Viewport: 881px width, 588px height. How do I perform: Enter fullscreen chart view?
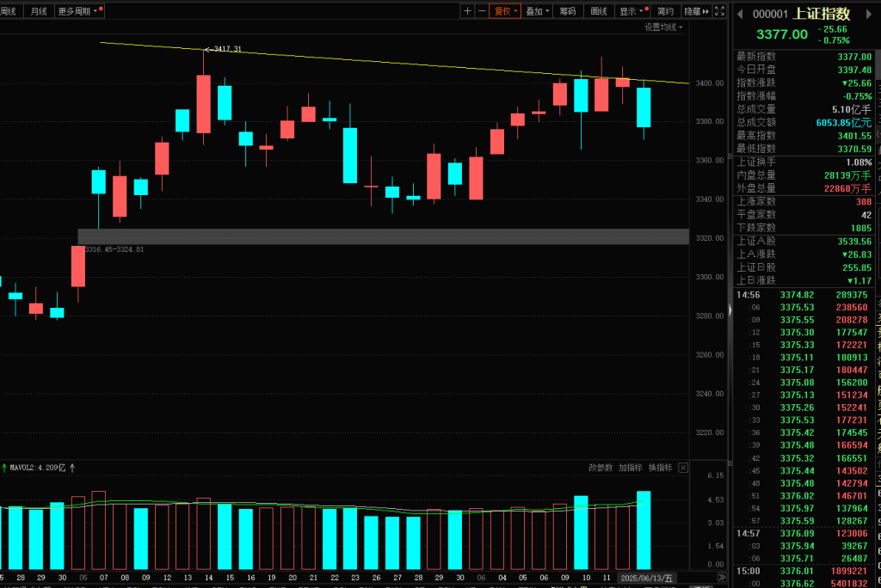(x=720, y=10)
